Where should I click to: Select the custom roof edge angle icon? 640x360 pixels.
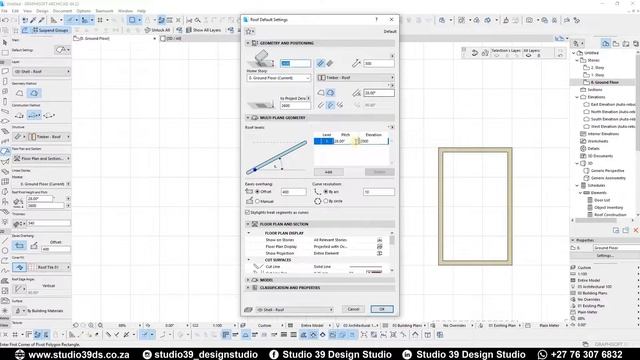(x=340, y=105)
